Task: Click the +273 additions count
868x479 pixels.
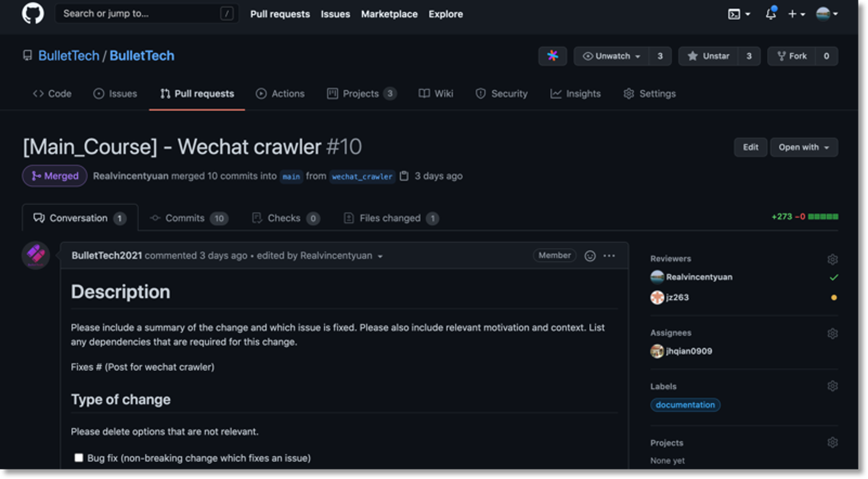Action: coord(782,217)
